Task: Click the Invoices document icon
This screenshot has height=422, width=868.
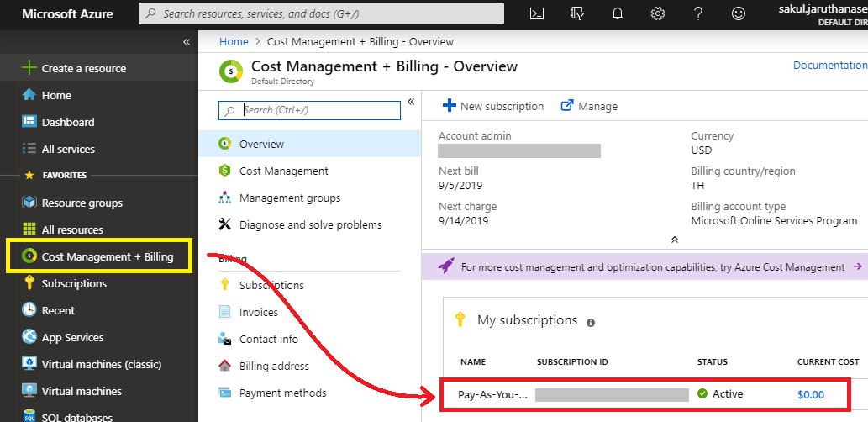Action: click(224, 312)
